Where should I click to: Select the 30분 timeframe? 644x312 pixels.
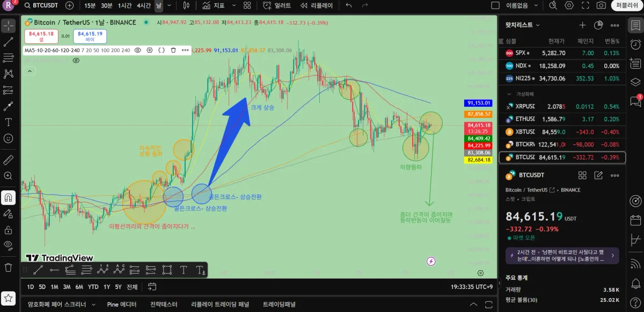point(107,5)
